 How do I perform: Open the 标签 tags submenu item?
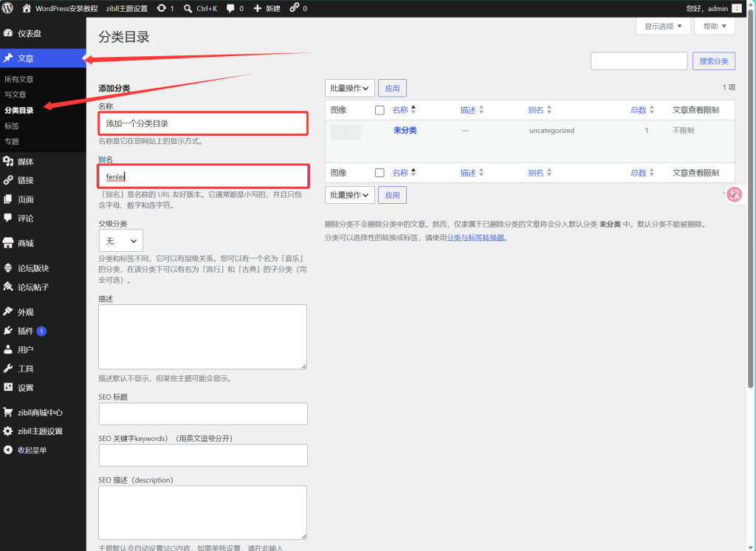[12, 126]
